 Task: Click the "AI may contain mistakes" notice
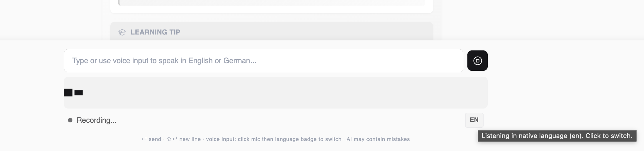tap(378, 139)
